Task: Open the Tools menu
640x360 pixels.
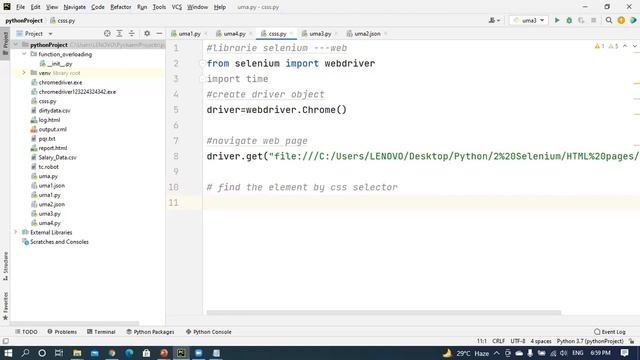Action: (159, 7)
